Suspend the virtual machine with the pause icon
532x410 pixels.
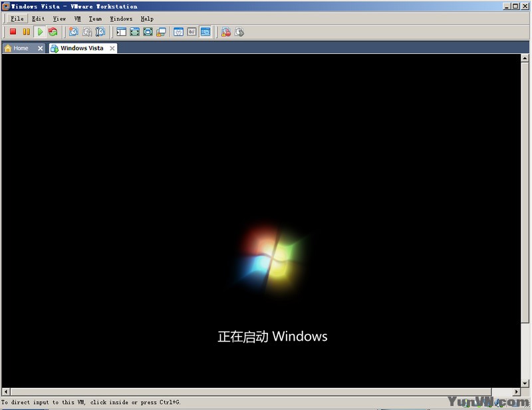[26, 32]
